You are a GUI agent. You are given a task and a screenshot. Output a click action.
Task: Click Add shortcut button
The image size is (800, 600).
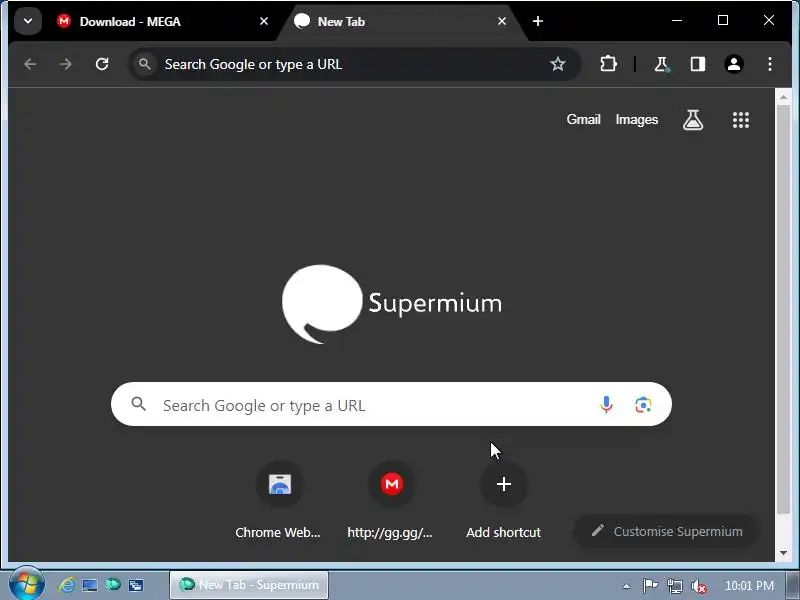point(504,501)
